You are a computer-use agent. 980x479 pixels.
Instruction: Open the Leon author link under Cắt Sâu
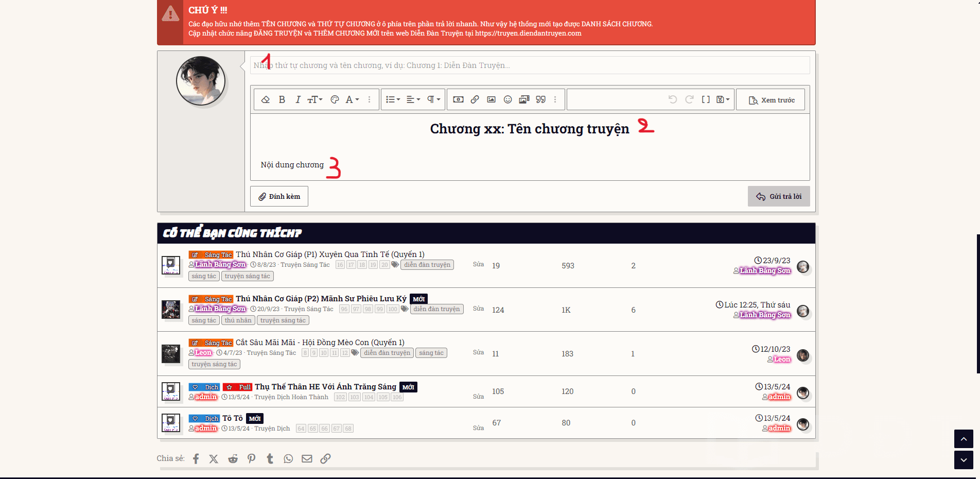pyautogui.click(x=203, y=353)
